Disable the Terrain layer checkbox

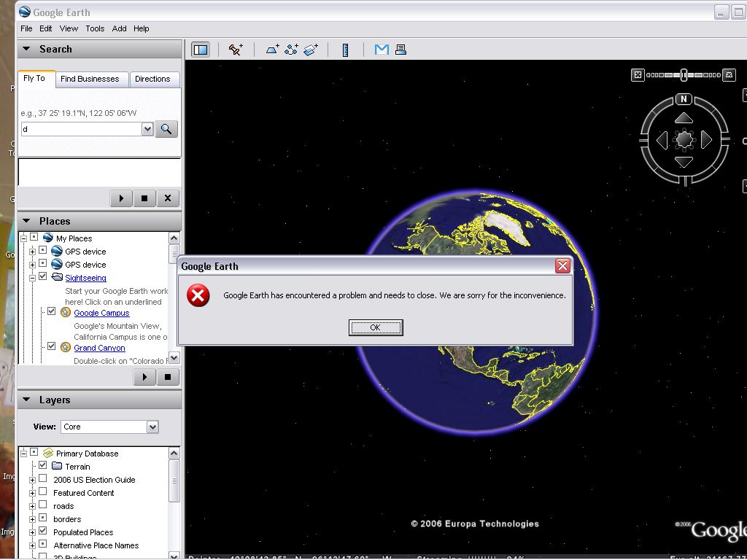pos(43,464)
